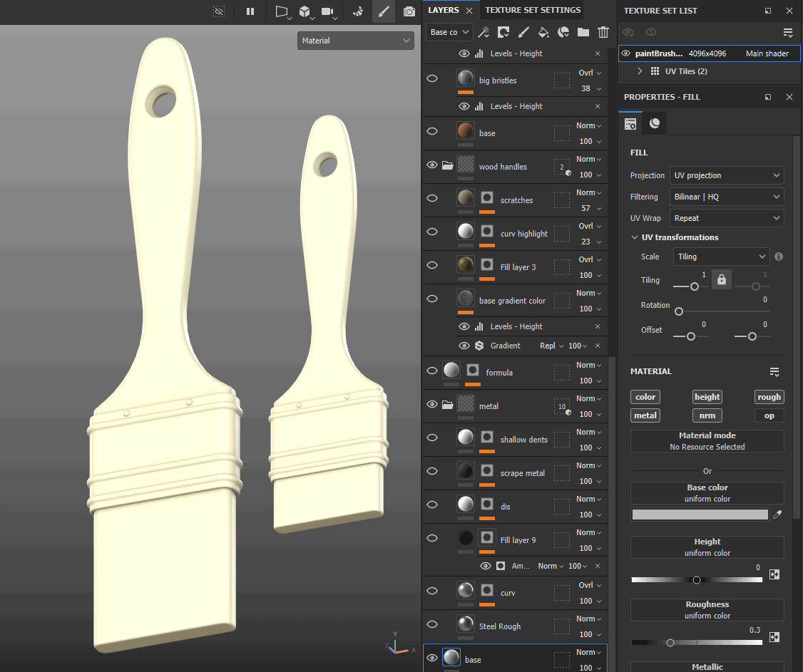Viewport: 803px width, 672px height.
Task: Open the Material viewport mode dropdown
Action: (355, 41)
